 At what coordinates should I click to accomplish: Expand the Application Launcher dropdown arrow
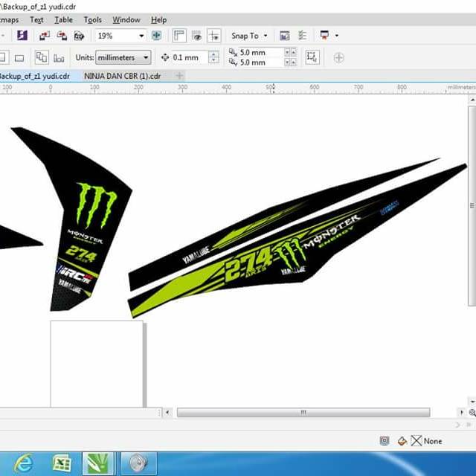(336, 36)
